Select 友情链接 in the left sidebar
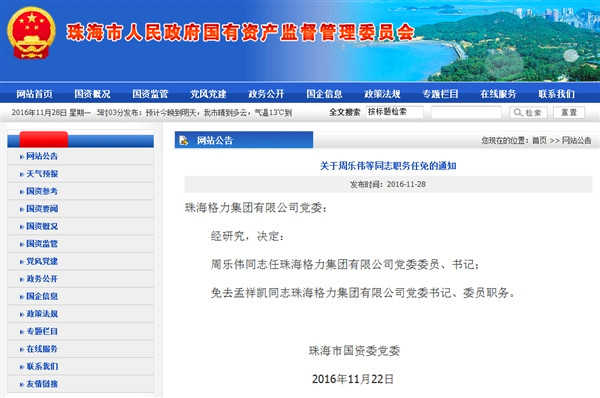This screenshot has height=398, width=600. (x=42, y=384)
